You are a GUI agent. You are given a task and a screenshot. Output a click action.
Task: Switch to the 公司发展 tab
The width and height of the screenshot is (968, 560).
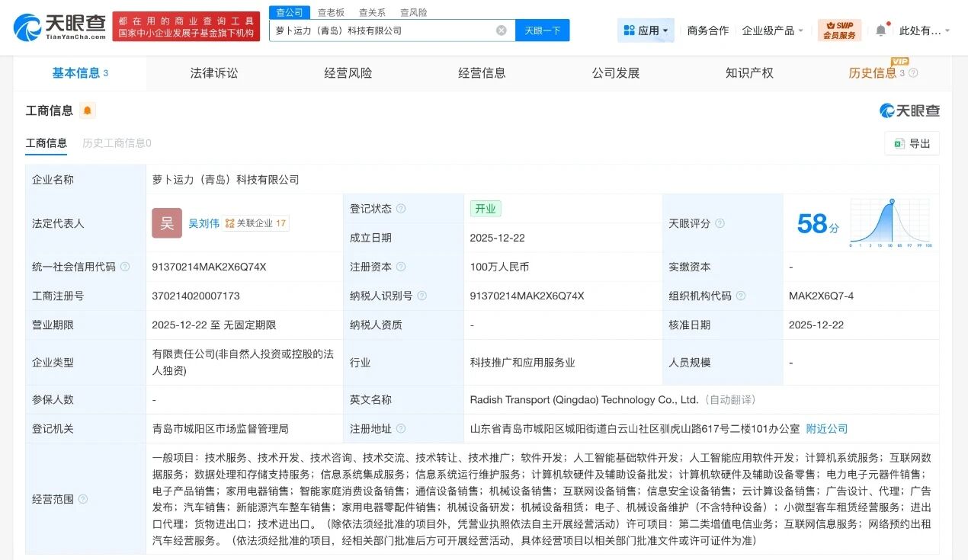click(x=616, y=73)
